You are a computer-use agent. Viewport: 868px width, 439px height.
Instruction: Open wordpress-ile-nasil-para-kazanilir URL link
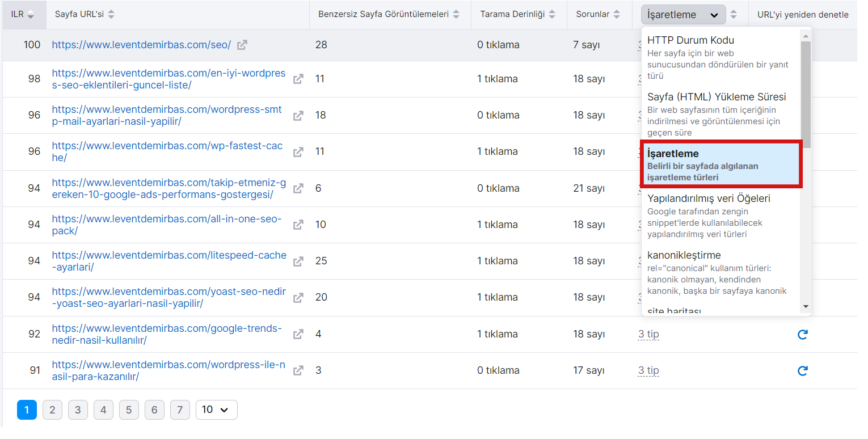pyautogui.click(x=168, y=371)
